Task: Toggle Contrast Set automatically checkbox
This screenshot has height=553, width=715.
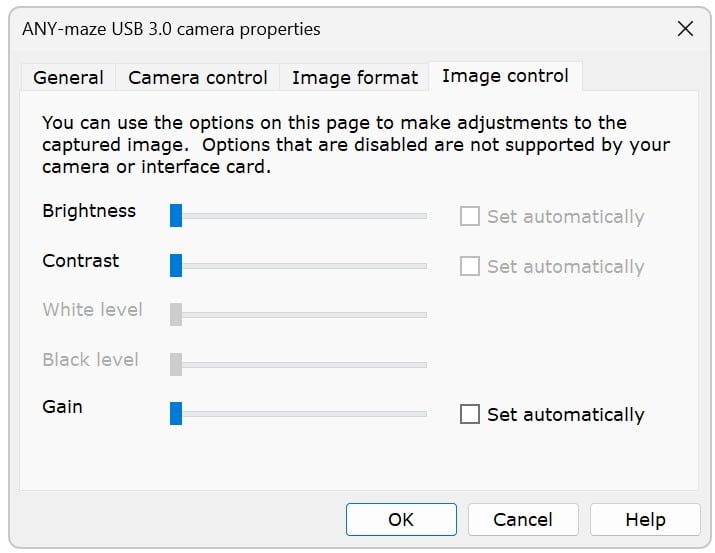Action: click(x=470, y=266)
